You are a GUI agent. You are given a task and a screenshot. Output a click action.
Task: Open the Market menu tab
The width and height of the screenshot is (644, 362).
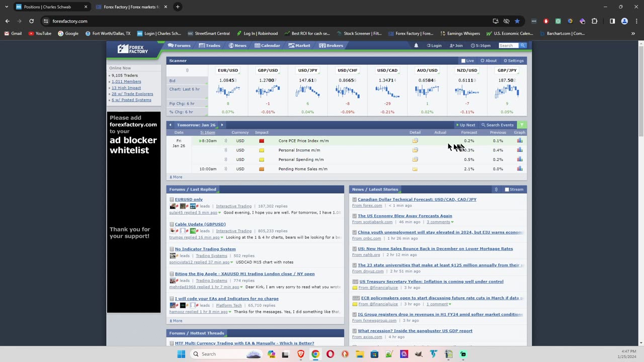click(x=299, y=46)
